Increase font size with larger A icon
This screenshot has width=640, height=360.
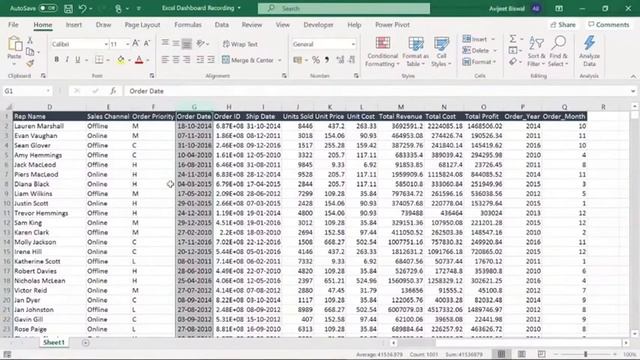click(x=136, y=44)
